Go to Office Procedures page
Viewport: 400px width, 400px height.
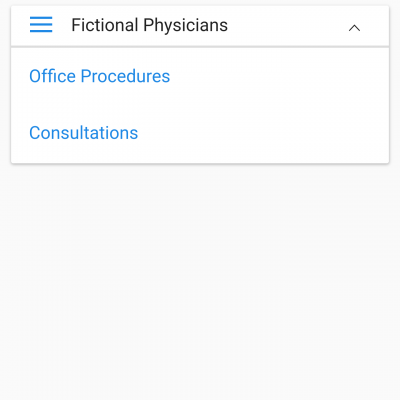pos(100,76)
